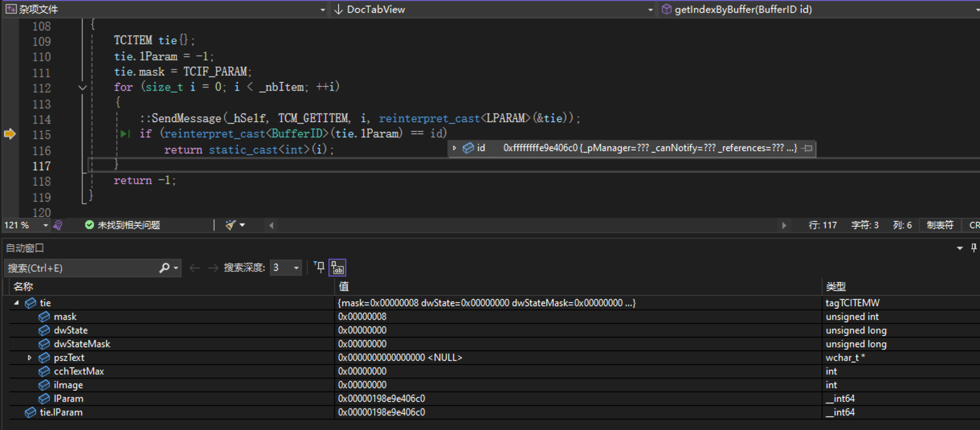Click the green health check icon showing 未找到相关问题
The image size is (980, 430).
[x=89, y=225]
